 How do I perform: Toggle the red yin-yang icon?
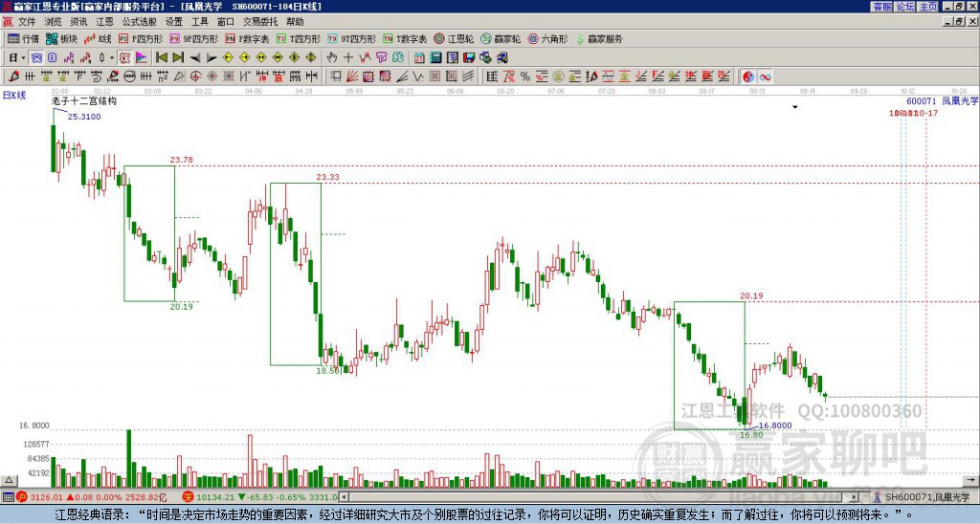pos(748,76)
